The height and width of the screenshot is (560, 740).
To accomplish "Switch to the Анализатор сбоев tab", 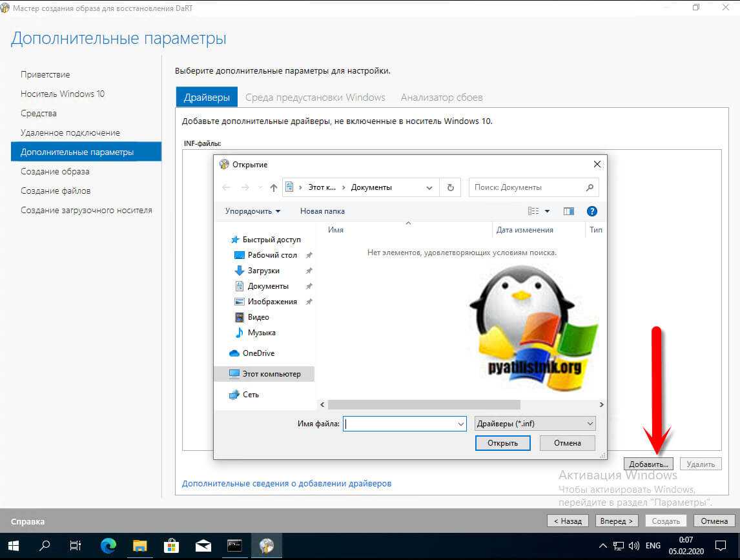I will click(442, 98).
